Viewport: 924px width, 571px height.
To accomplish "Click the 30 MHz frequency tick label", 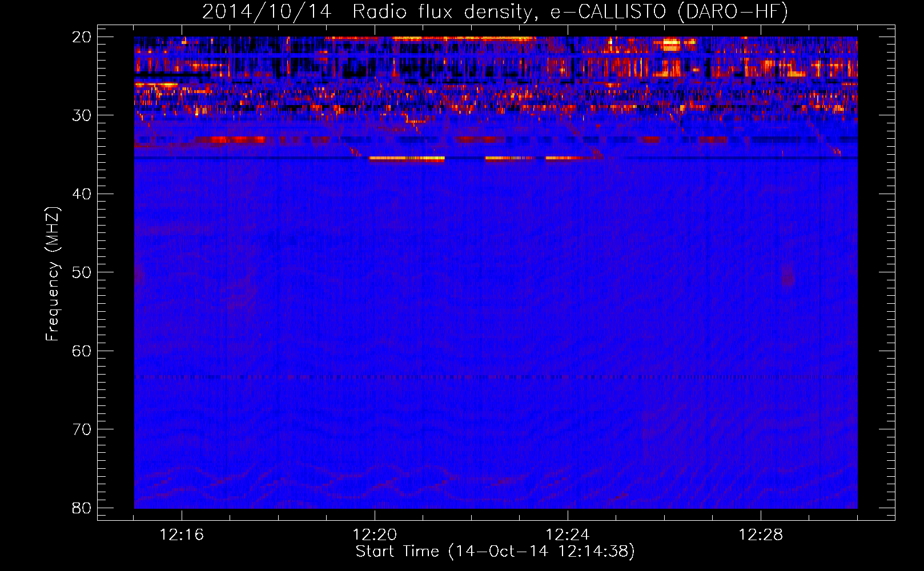I will pos(82,115).
